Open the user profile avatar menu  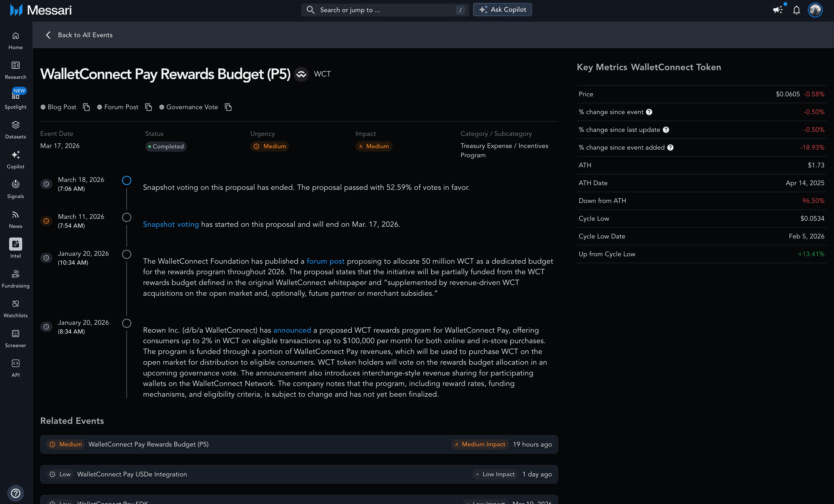[815, 10]
